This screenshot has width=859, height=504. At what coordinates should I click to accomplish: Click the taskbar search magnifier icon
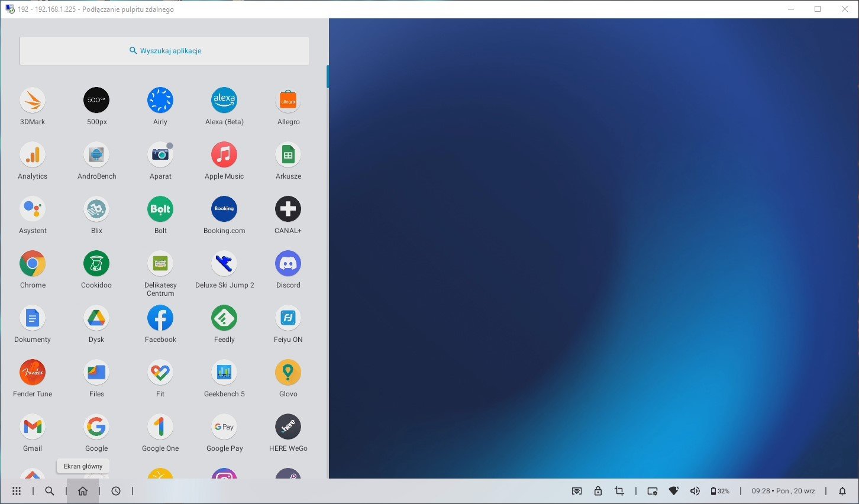point(50,491)
